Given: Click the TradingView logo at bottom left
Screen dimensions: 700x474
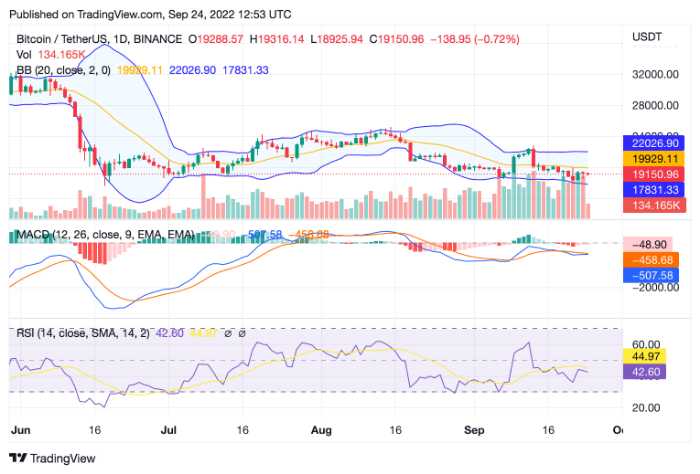Looking at the screenshot, I should [x=52, y=458].
